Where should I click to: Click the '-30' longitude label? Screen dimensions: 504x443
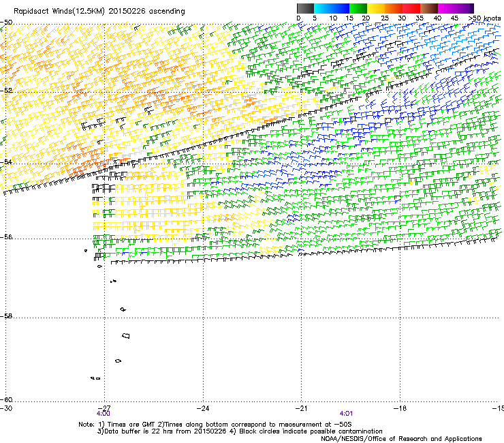pos(5,408)
